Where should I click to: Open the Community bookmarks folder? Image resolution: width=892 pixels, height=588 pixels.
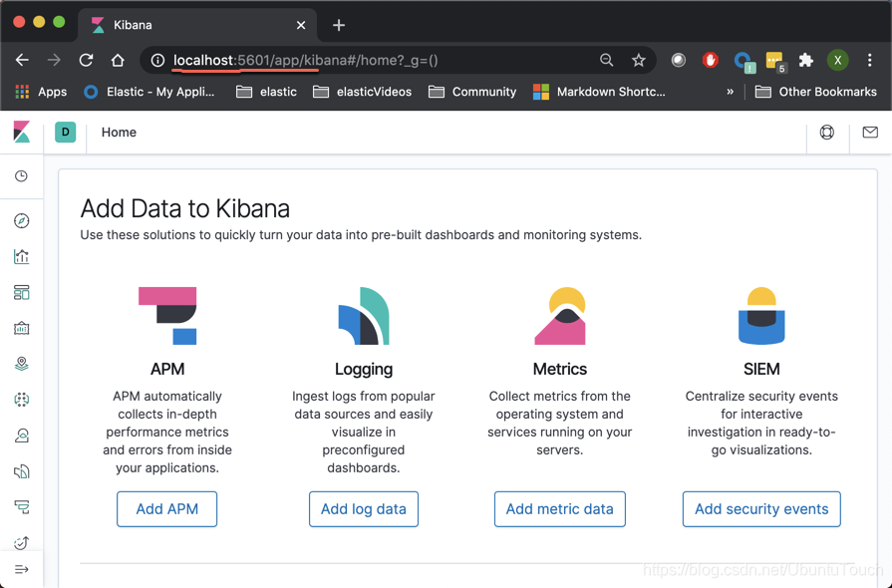(x=472, y=92)
